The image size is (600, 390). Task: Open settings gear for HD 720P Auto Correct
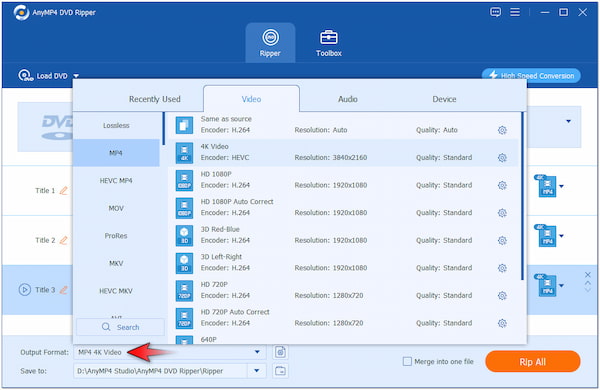click(502, 323)
